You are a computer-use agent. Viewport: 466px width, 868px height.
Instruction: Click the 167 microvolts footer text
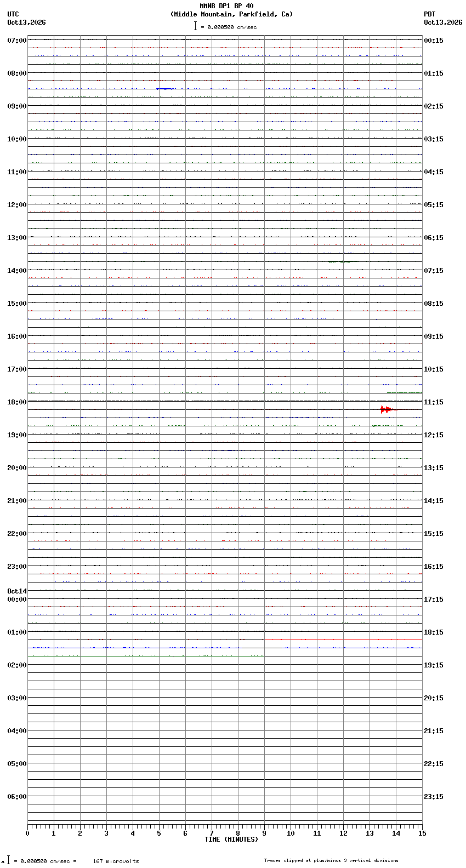coord(116,861)
